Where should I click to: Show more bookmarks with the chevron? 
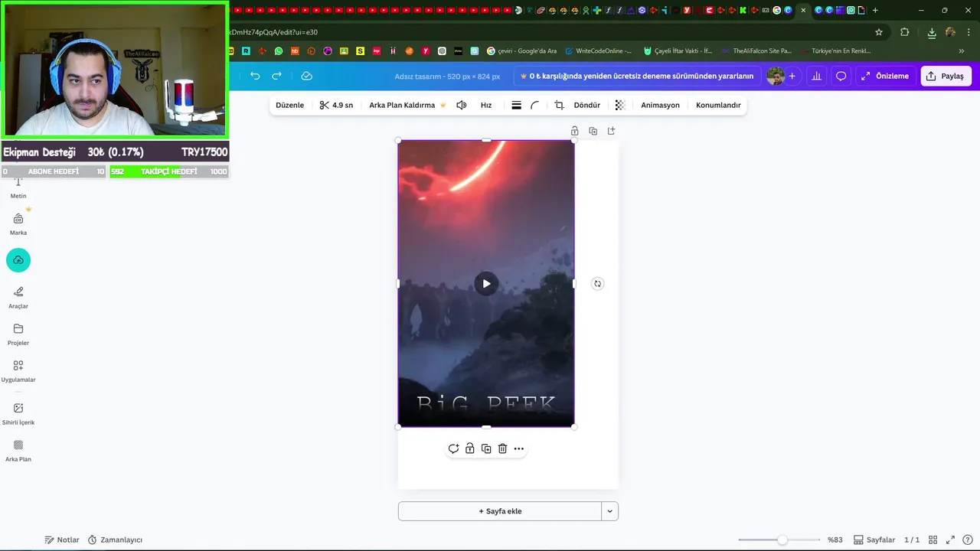(962, 51)
